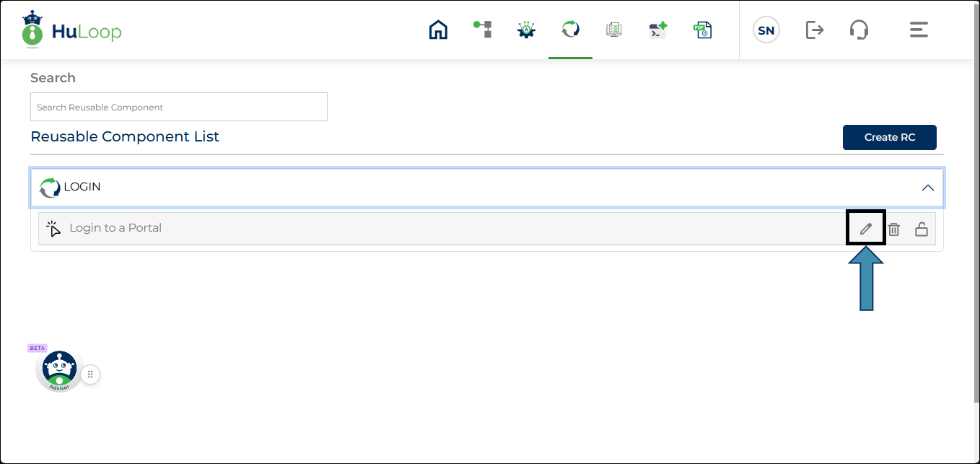Click the headset support icon
Viewport: 980px width, 464px height.
click(859, 30)
